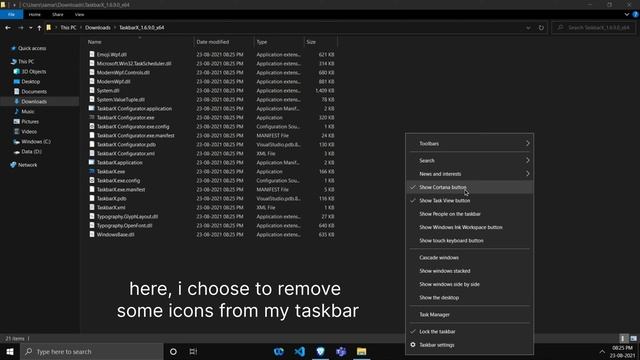Launch Visual Studio Code from taskbar
This screenshot has width=640, height=360.
(x=300, y=351)
